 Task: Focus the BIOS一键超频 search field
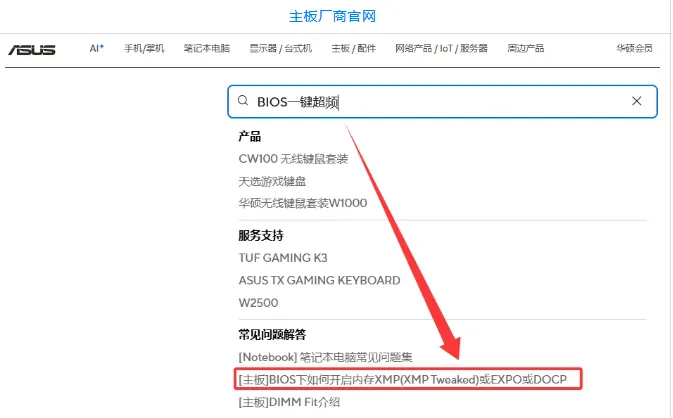click(442, 102)
